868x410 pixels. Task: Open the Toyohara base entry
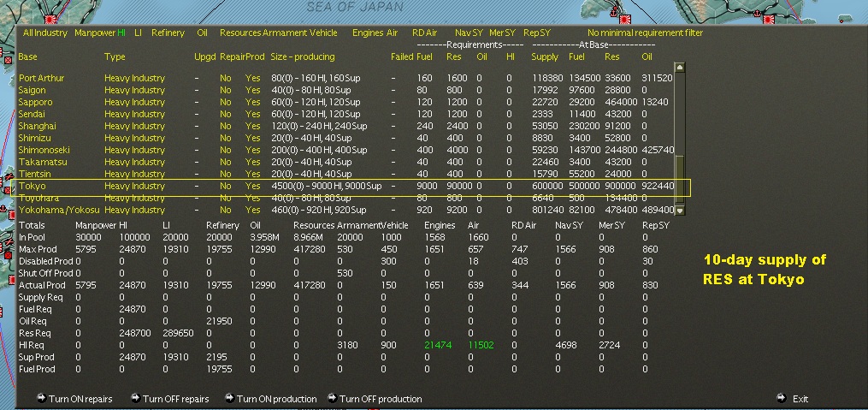click(38, 198)
